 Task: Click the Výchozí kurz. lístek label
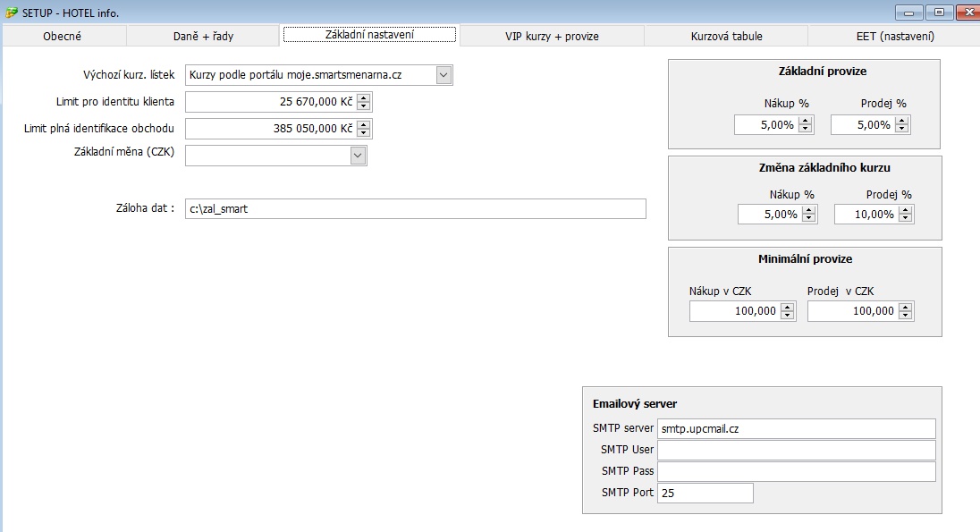(129, 75)
